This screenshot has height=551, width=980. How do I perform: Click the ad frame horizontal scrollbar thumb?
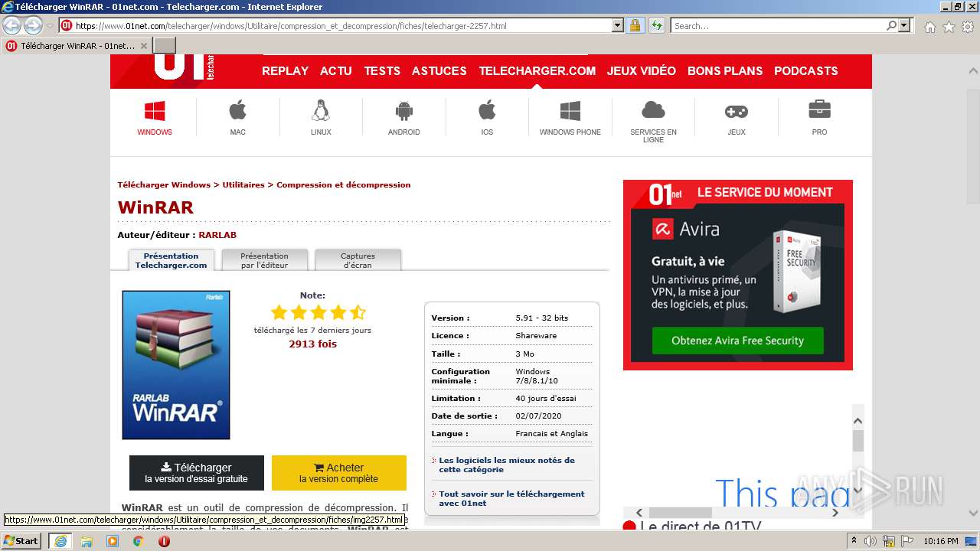681,513
